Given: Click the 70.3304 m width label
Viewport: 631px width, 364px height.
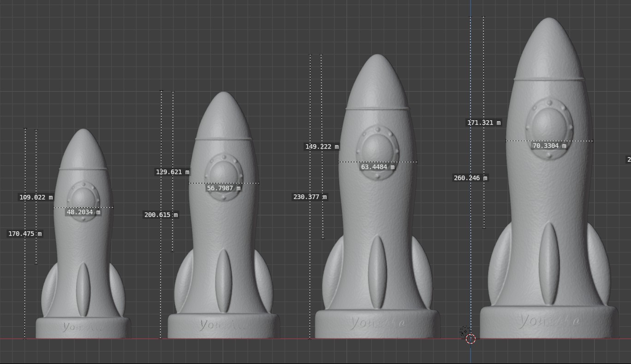Looking at the screenshot, I should (x=549, y=146).
